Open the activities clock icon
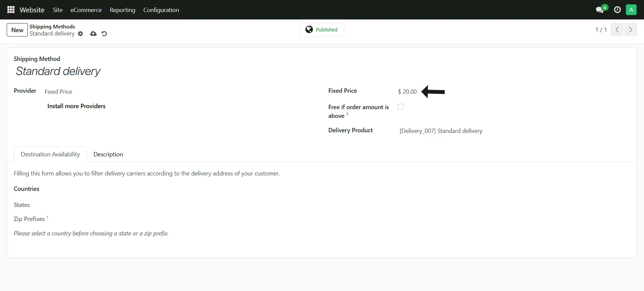The height and width of the screenshot is (291, 644). tap(617, 10)
